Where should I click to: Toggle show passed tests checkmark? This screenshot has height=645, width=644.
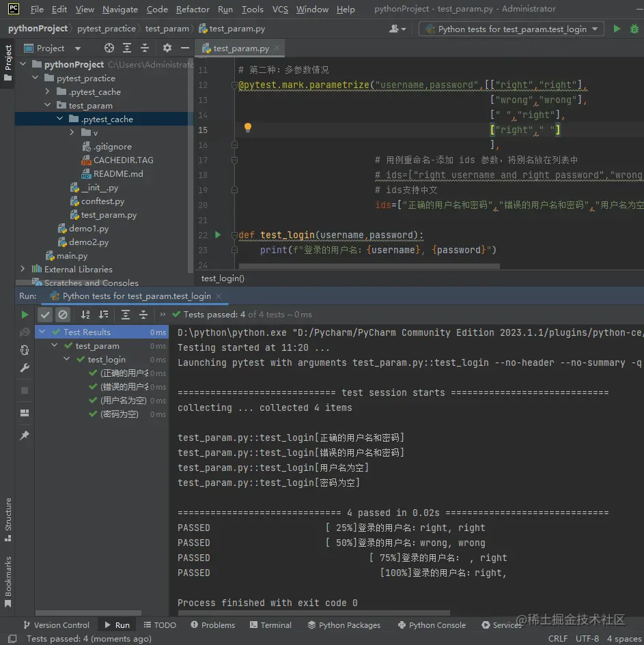[x=45, y=315]
